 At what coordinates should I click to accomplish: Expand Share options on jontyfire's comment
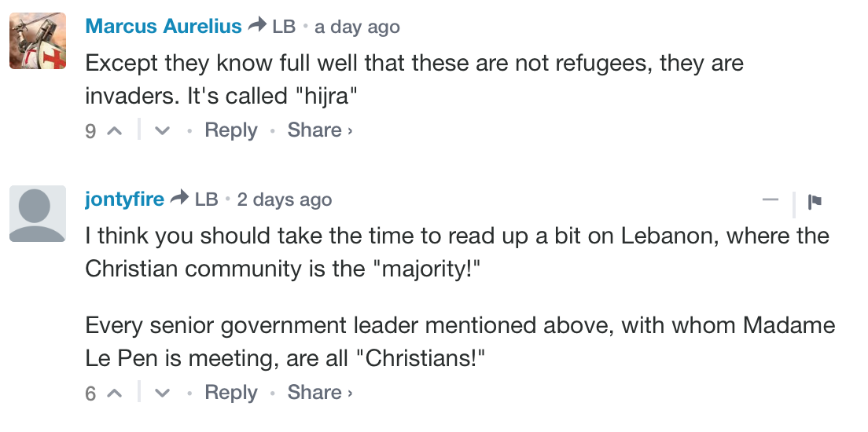pyautogui.click(x=319, y=393)
